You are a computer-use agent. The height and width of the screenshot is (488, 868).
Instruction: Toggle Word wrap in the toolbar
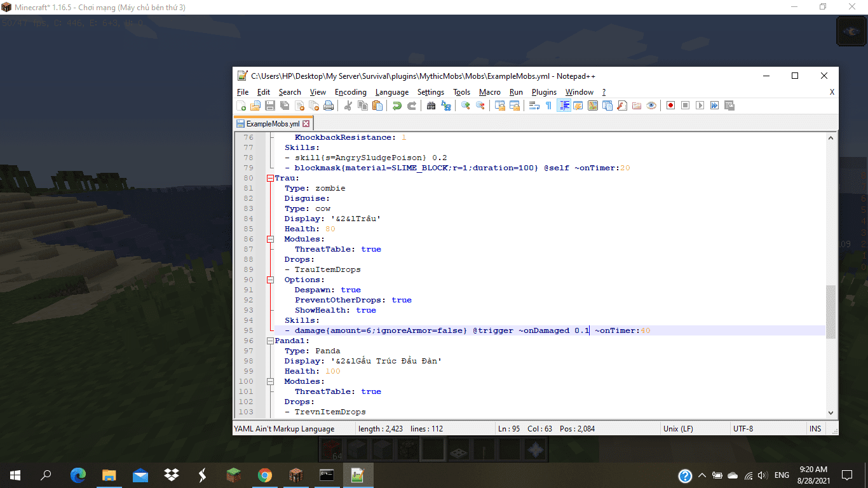coord(534,105)
